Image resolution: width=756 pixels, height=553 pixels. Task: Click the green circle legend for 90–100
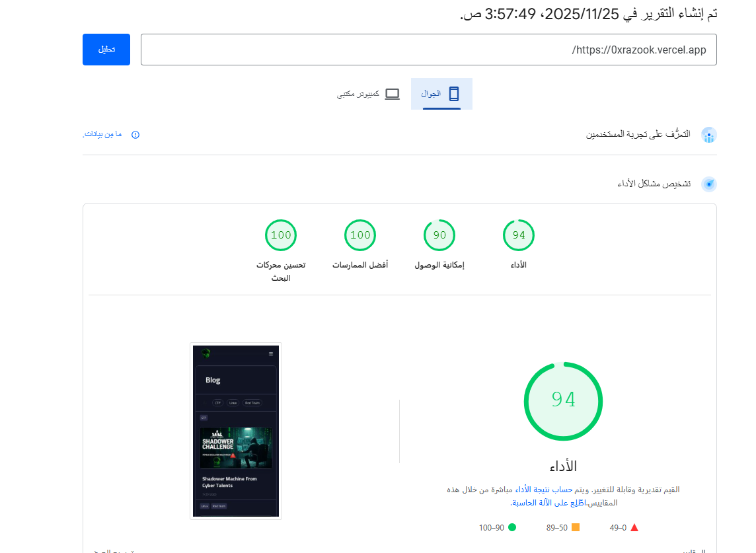512,527
